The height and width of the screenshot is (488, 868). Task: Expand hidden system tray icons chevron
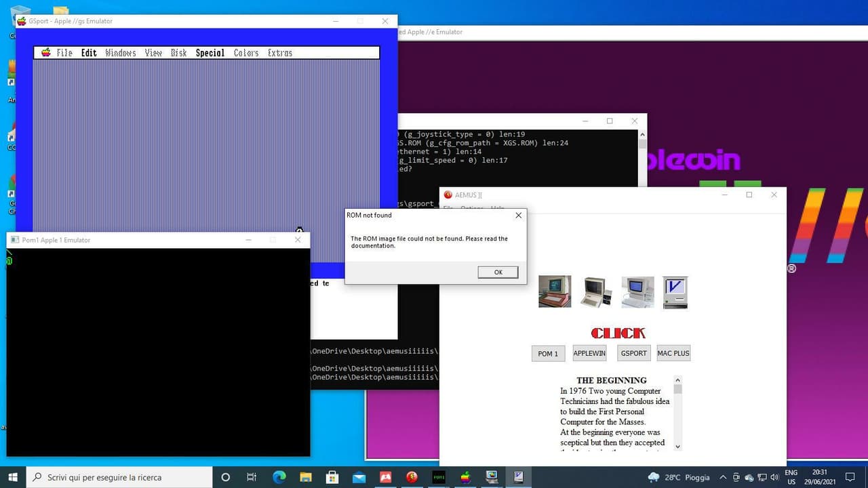point(723,477)
